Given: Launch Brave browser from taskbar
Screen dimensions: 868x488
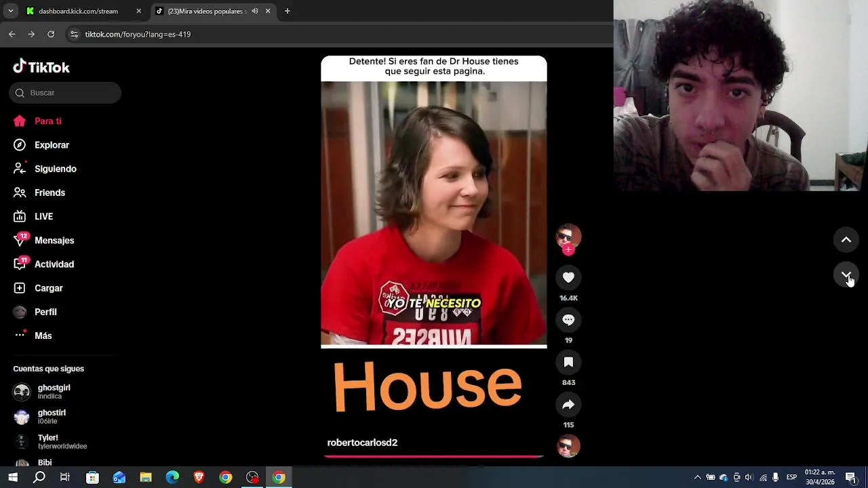Looking at the screenshot, I should 199,477.
